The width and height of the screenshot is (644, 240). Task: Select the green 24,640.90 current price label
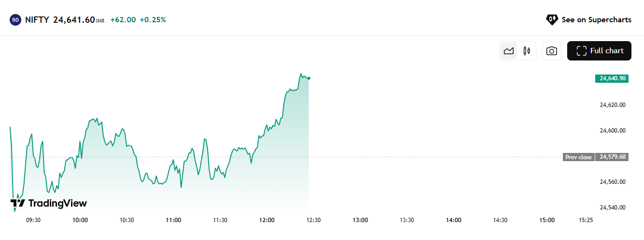click(x=612, y=78)
